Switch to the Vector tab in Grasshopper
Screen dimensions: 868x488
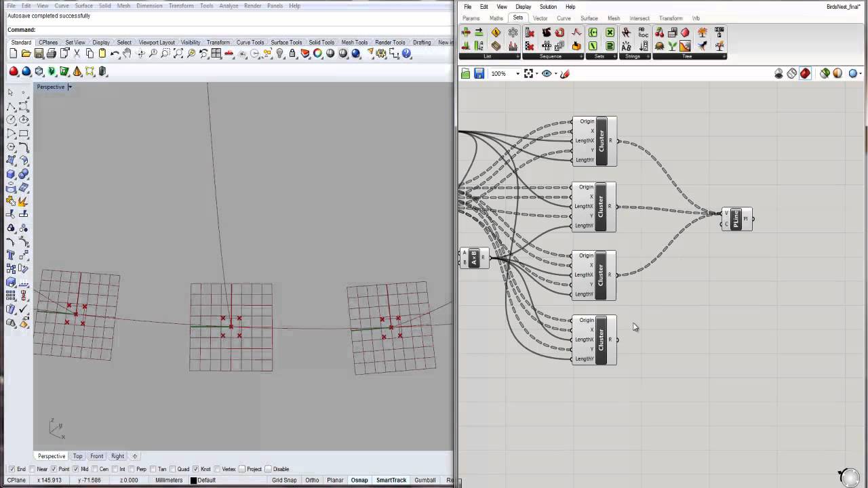tap(540, 18)
